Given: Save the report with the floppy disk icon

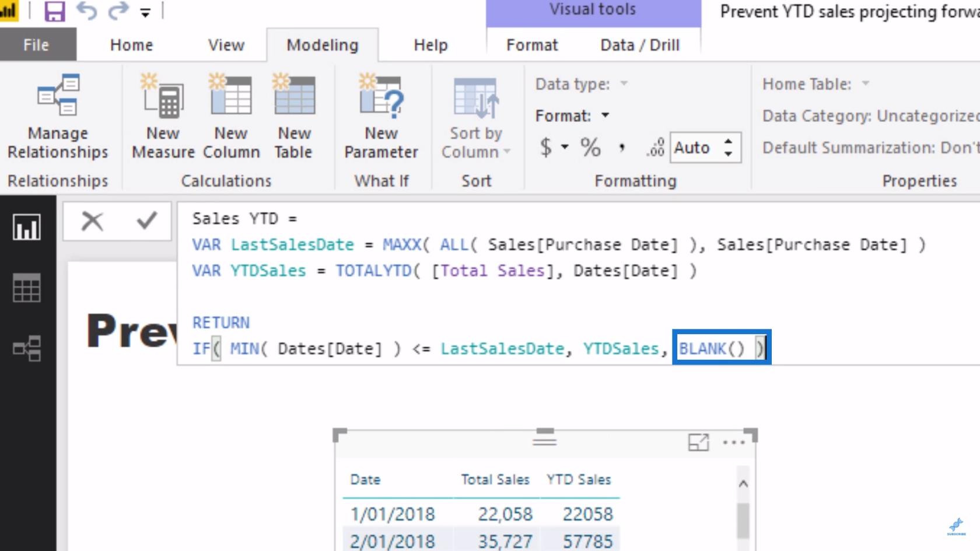Looking at the screenshot, I should [x=54, y=11].
